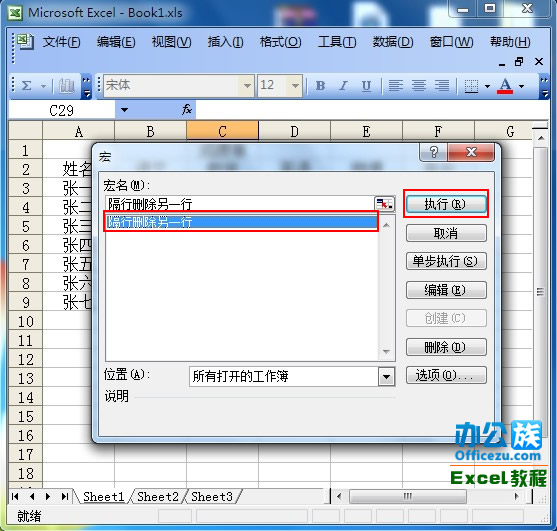Select macro 隔行删除另一行 in the list
The width and height of the screenshot is (557, 531).
(241, 222)
